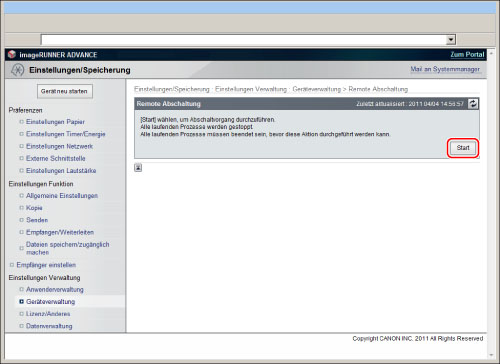Open Einstellungen Lautstärke
The width and height of the screenshot is (500, 364).
pyautogui.click(x=61, y=171)
